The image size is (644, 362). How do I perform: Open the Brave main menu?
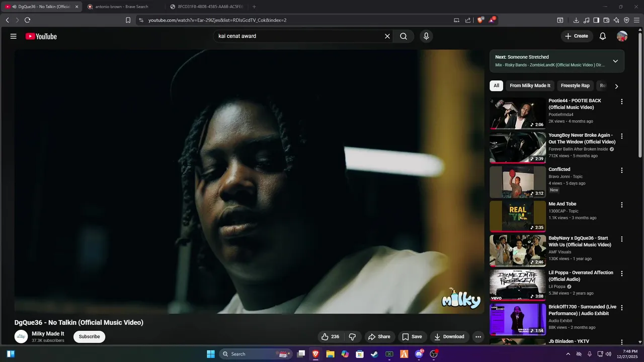coord(637,20)
